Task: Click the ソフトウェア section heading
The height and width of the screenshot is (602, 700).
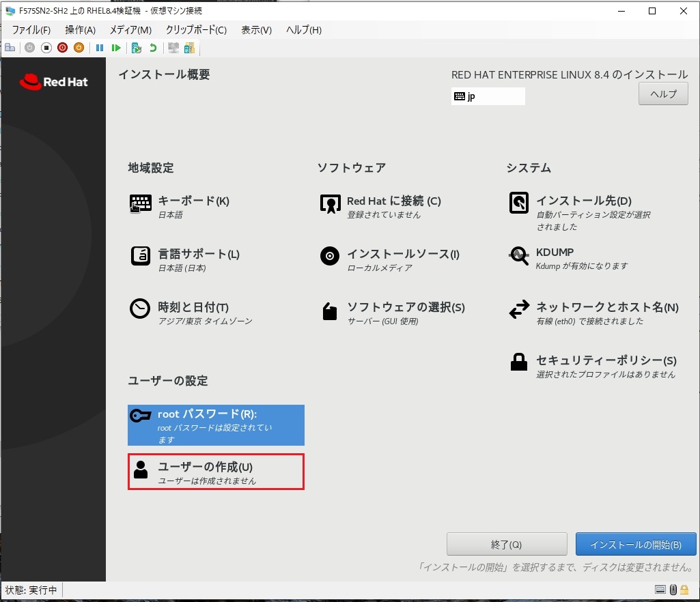Action: point(351,168)
